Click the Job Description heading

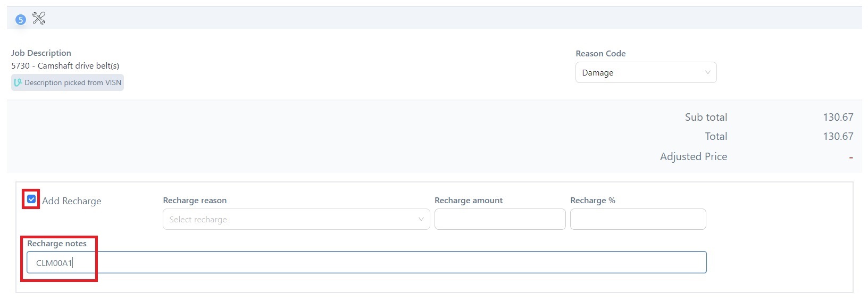tap(41, 53)
